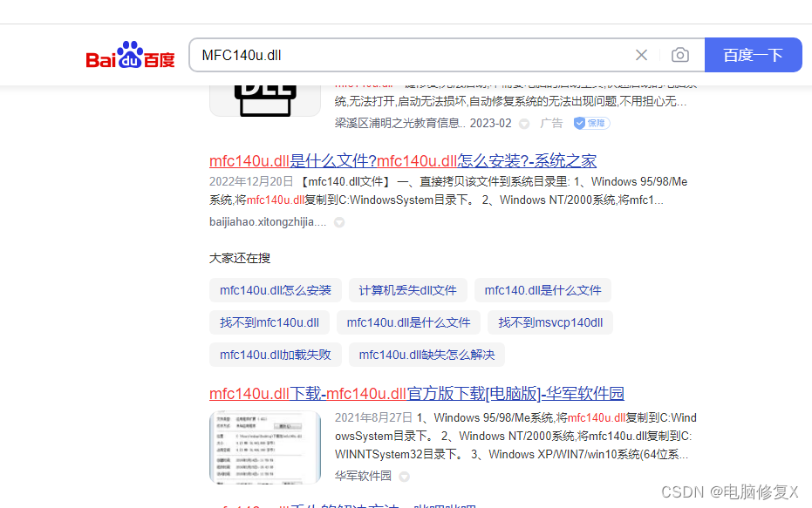Click the 百度一下 search button
Image resolution: width=812 pixels, height=508 pixels.
[x=753, y=55]
